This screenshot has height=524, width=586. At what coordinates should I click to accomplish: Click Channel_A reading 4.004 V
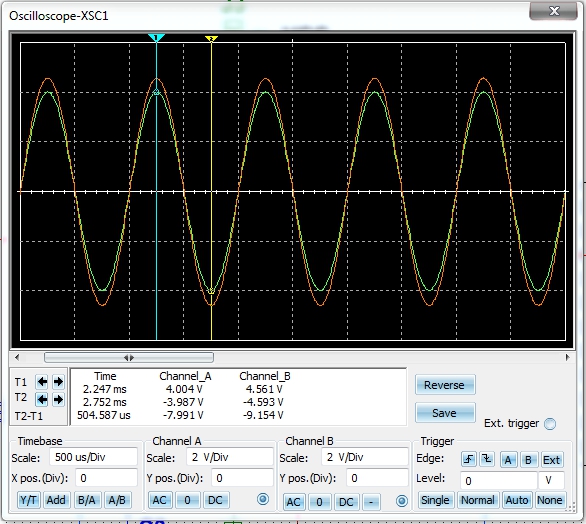tap(184, 389)
